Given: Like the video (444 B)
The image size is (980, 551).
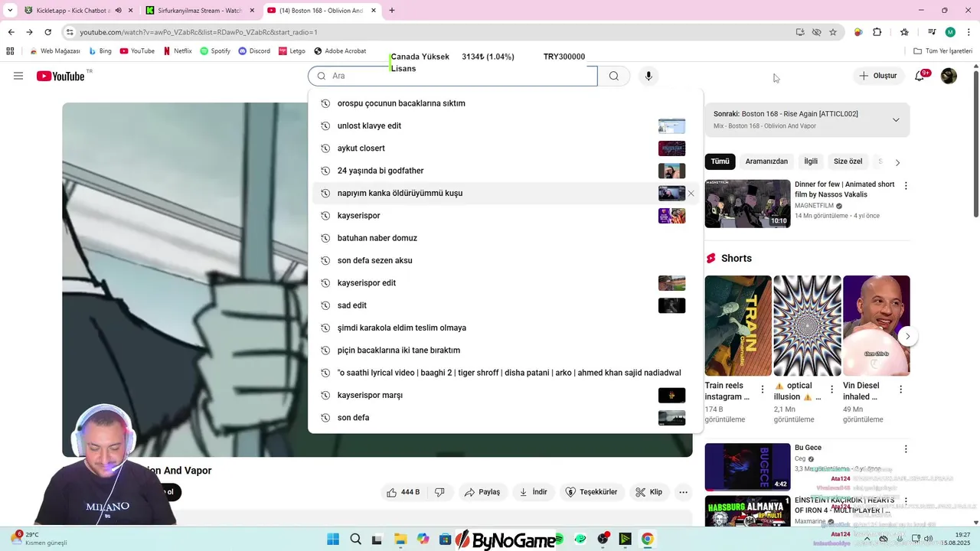Looking at the screenshot, I should coord(403,492).
